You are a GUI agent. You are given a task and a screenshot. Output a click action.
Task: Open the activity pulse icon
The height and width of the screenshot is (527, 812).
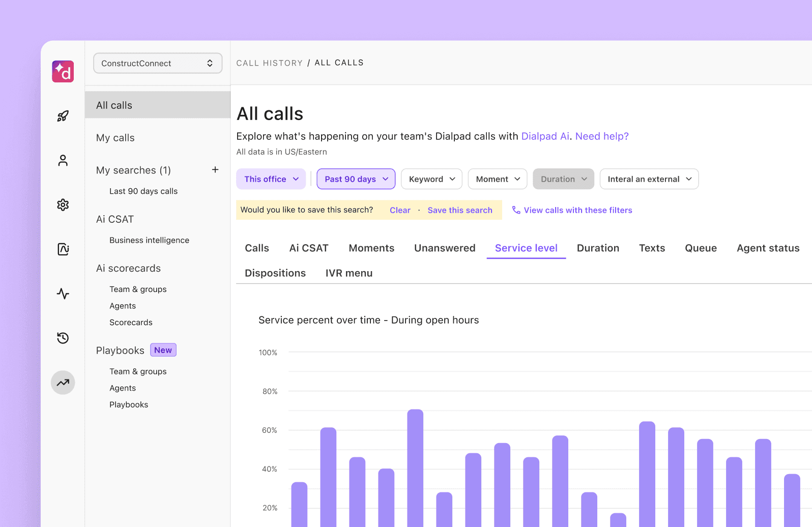63,294
